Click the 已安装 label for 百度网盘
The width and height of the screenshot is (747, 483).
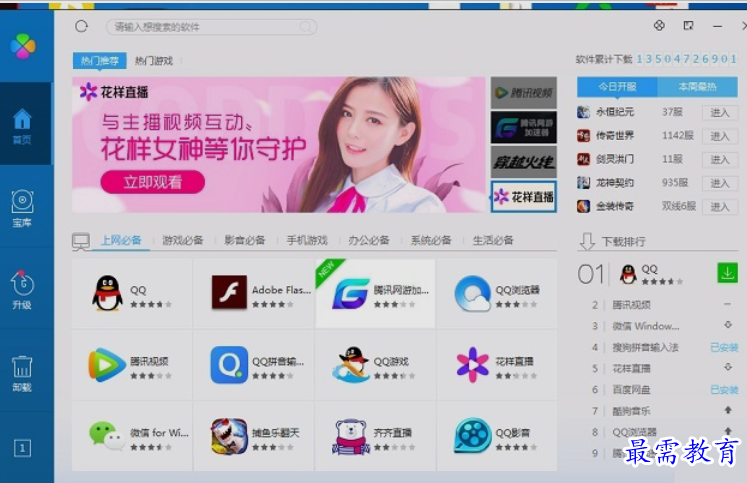[x=724, y=390]
